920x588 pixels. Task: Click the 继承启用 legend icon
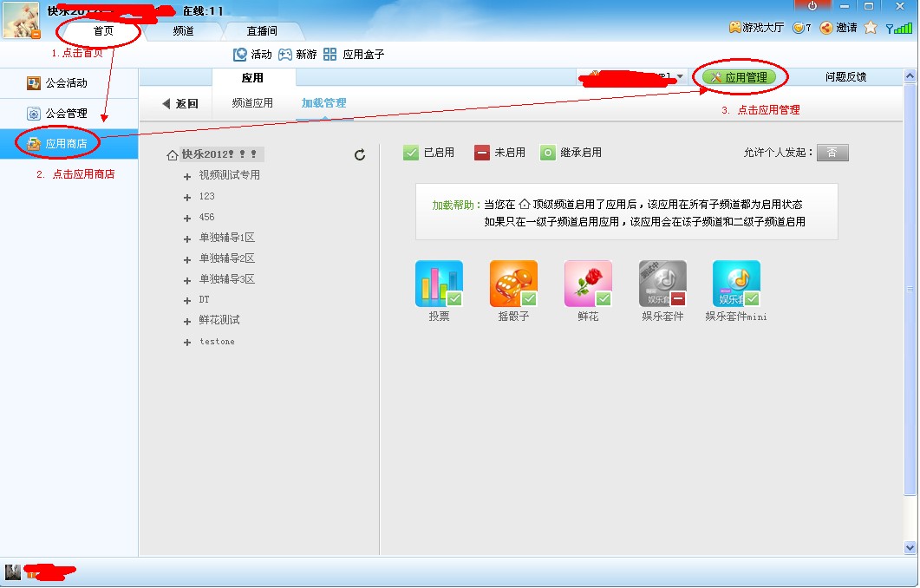[547, 154]
